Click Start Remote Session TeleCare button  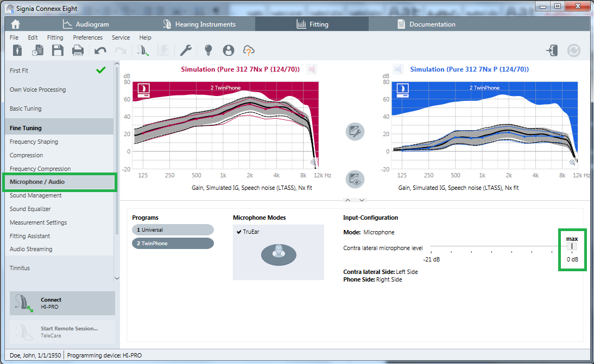[62, 332]
